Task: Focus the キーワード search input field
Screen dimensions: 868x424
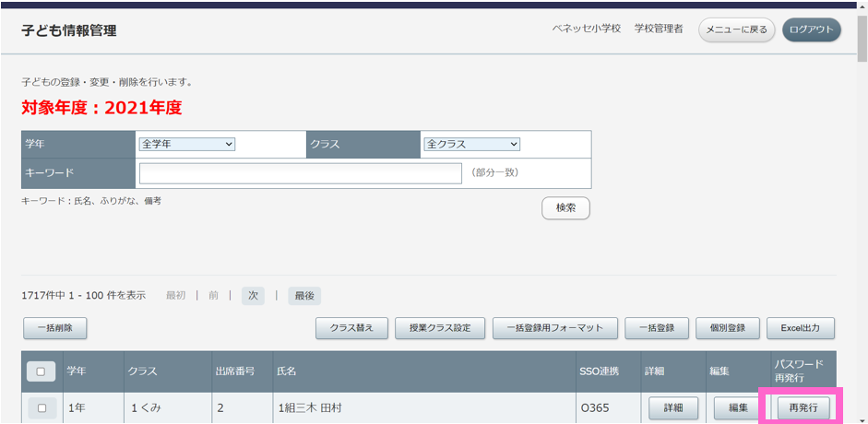Action: tap(301, 173)
